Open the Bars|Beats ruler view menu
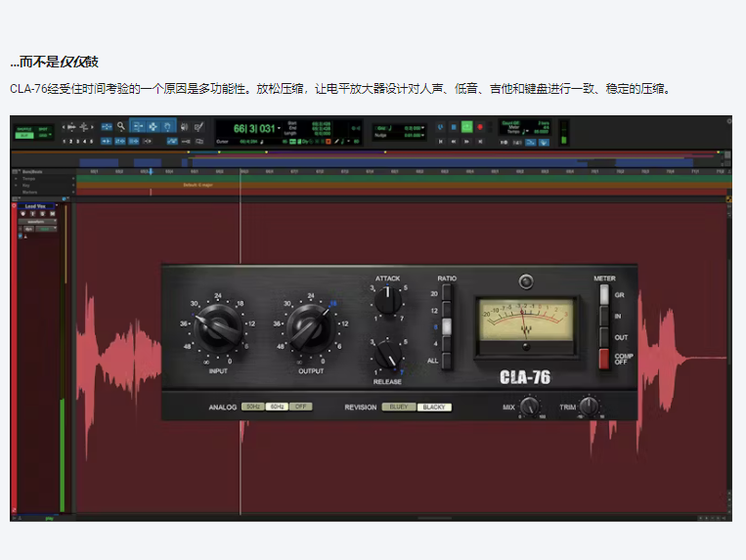Image resolution: width=746 pixels, height=560 pixels. click(16, 172)
